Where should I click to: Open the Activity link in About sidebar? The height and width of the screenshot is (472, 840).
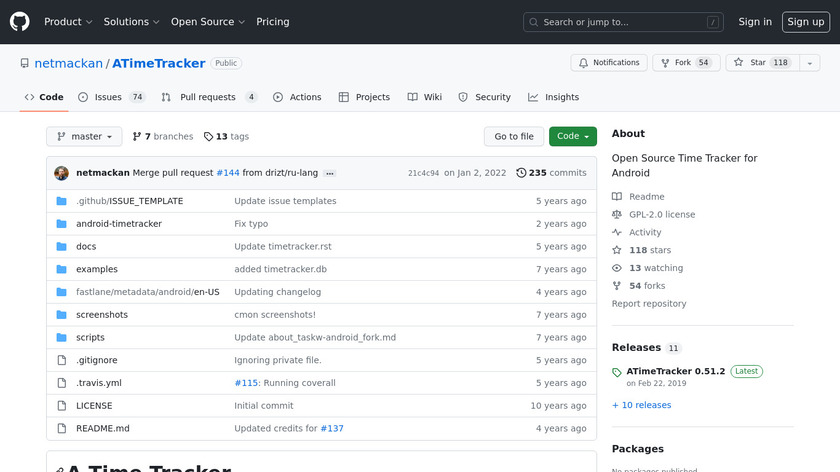(x=645, y=232)
